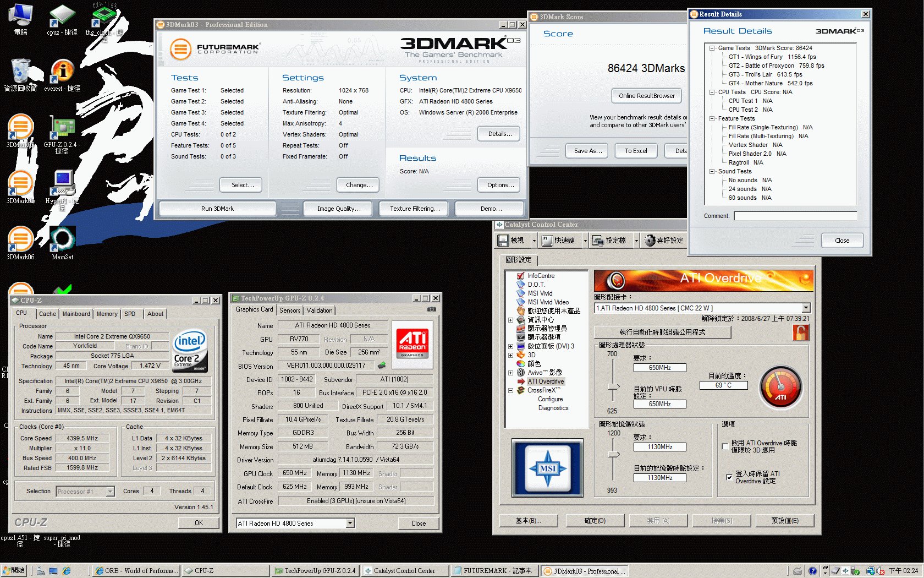Image resolution: width=924 pixels, height=578 pixels.
Task: Click the BIOS save chip icon in GPU-Z
Action: (x=382, y=365)
